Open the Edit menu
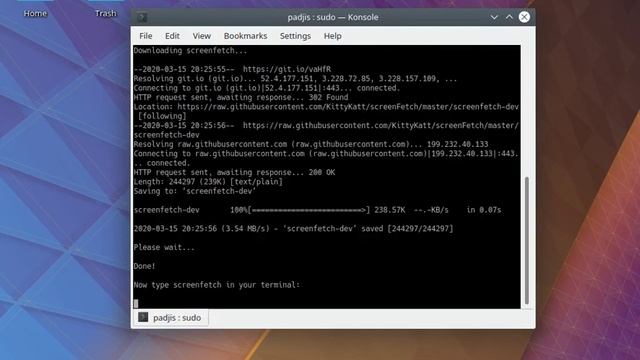 [x=172, y=36]
